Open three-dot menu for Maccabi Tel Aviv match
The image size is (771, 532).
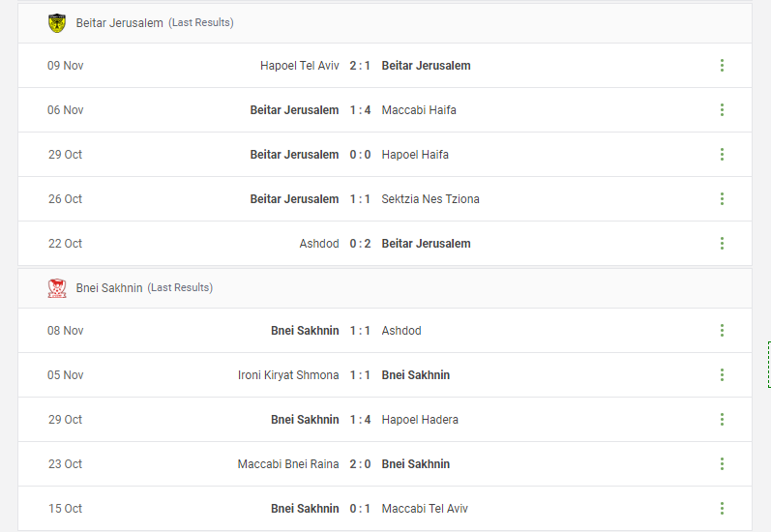point(722,509)
